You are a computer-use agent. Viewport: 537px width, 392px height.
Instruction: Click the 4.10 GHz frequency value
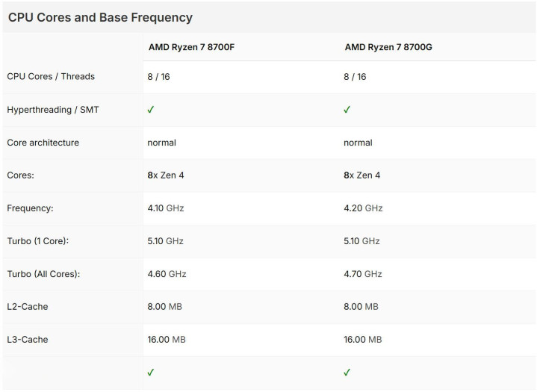(x=165, y=208)
